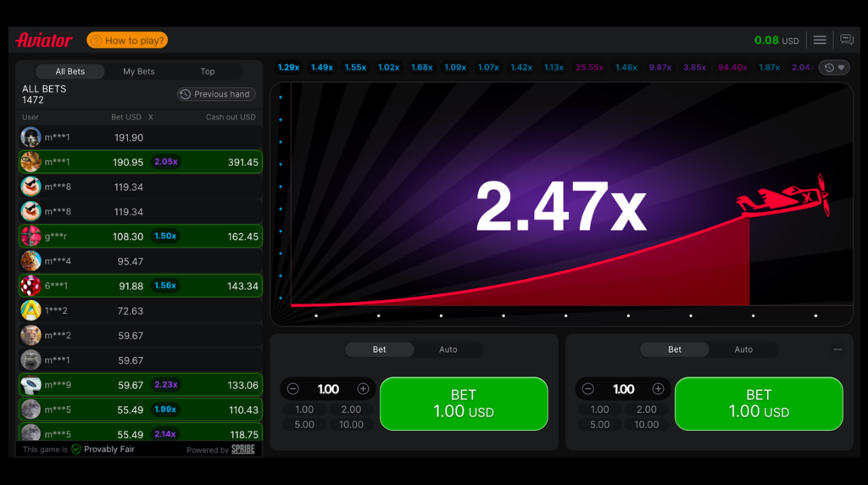Open the 94.40x round result chip
The width and height of the screenshot is (868, 485).
click(732, 68)
